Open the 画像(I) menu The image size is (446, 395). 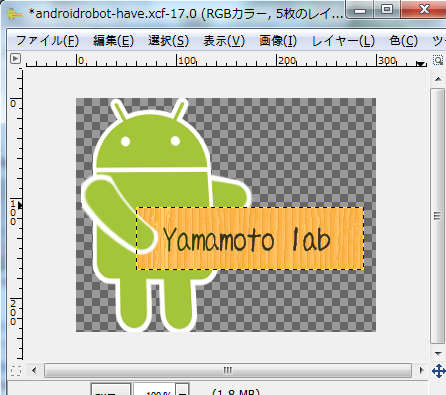278,41
